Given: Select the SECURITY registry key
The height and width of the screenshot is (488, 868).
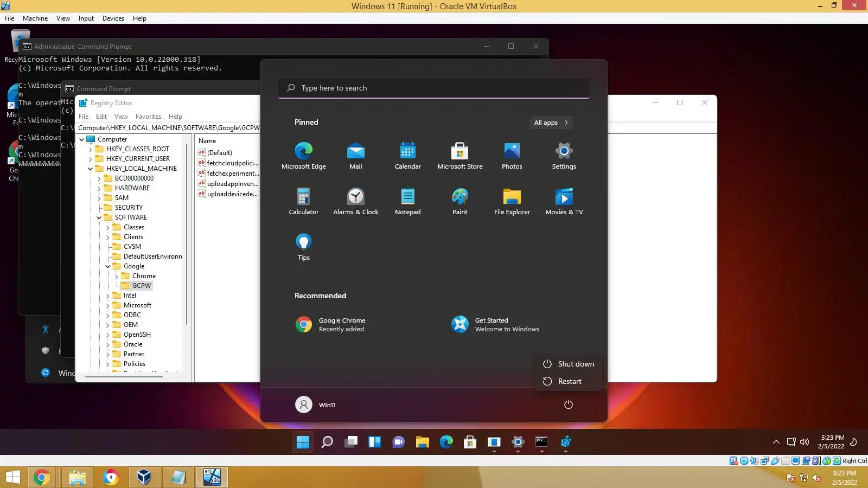Looking at the screenshot, I should pyautogui.click(x=129, y=208).
